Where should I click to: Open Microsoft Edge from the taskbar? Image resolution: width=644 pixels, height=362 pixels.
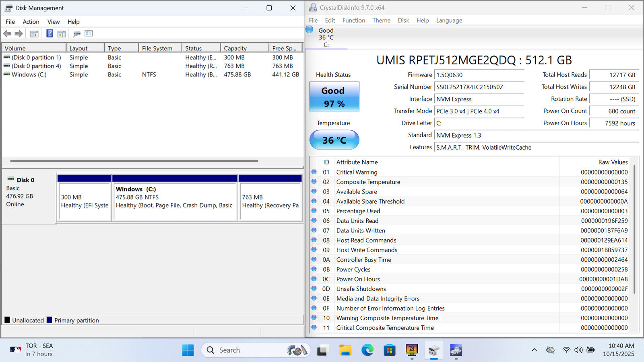[367, 350]
